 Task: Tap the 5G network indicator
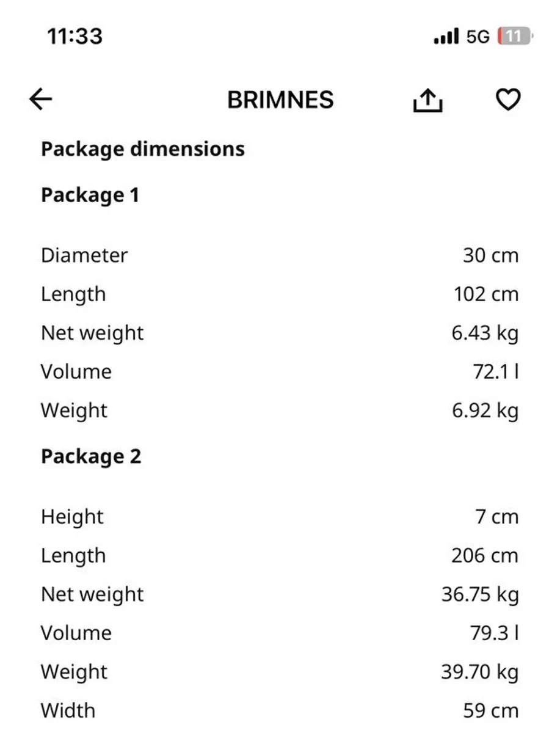pos(478,37)
